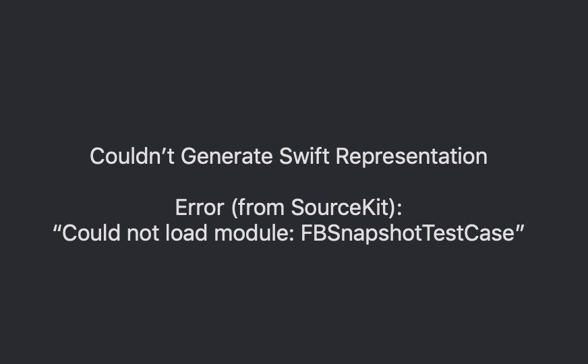The height and width of the screenshot is (364, 588).
Task: Click the text "(from" in the error line
Action: coord(258,208)
